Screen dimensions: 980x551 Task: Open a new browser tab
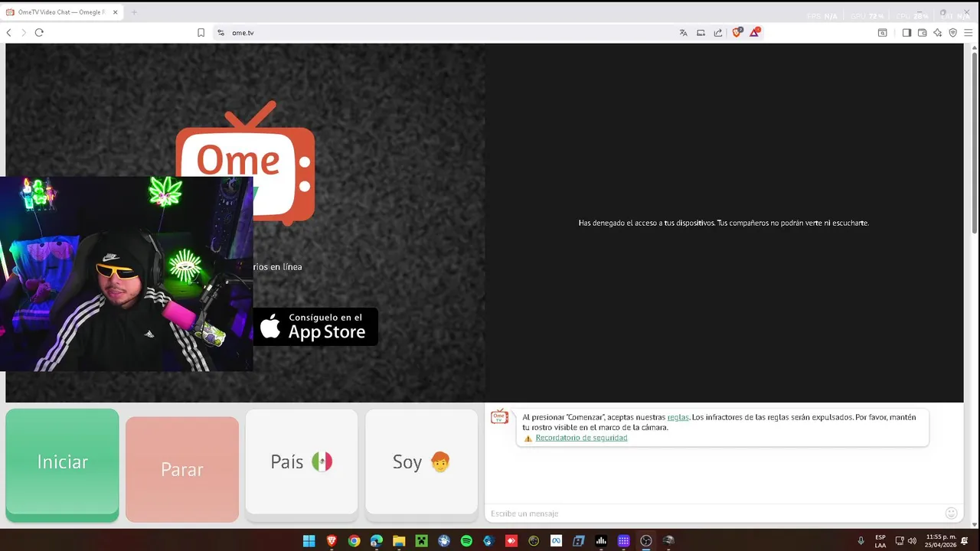134,12
